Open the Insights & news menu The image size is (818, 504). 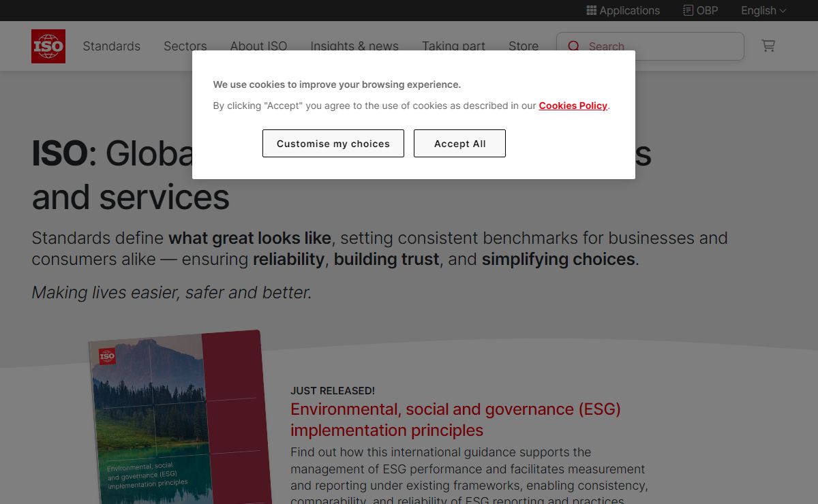(x=354, y=46)
